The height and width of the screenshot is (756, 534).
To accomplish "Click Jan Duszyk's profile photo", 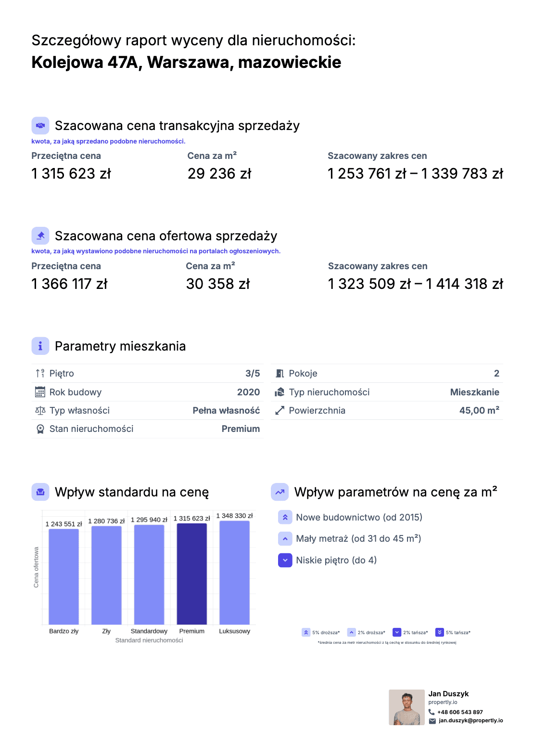I will coord(407,707).
